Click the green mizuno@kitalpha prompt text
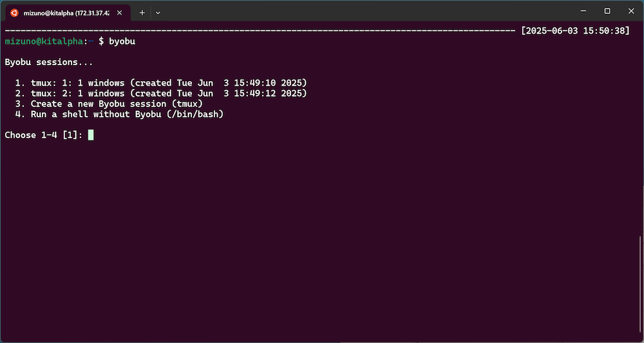Image resolution: width=644 pixels, height=343 pixels. coord(46,41)
